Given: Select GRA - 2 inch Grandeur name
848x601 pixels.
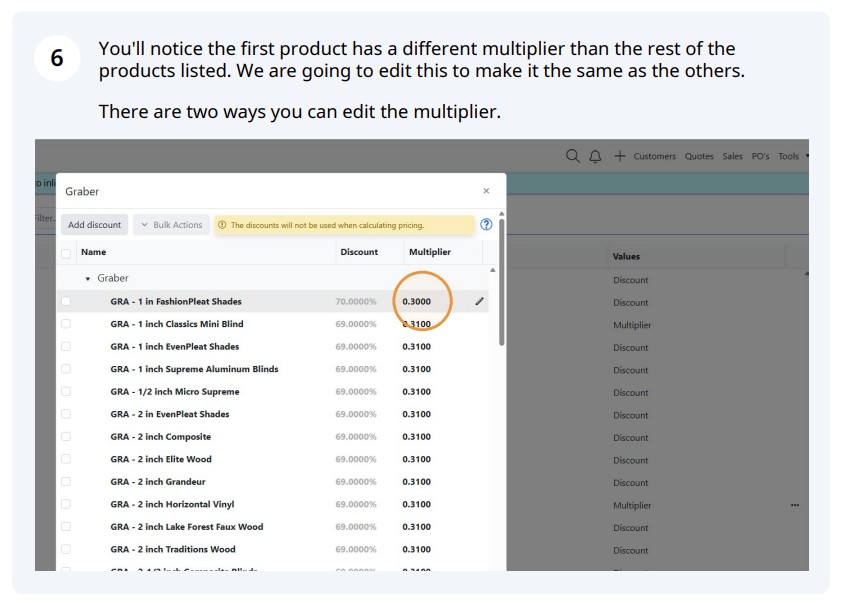Looking at the screenshot, I should point(158,482).
